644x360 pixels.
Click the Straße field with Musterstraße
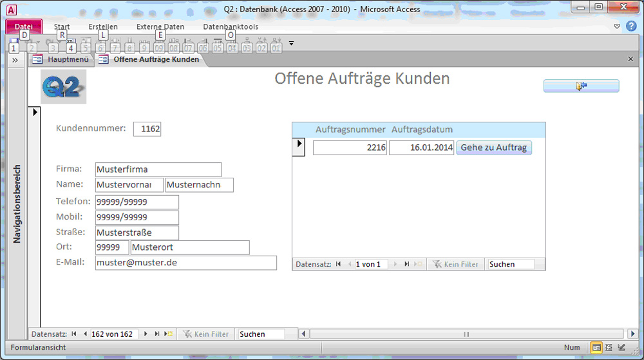click(x=137, y=232)
